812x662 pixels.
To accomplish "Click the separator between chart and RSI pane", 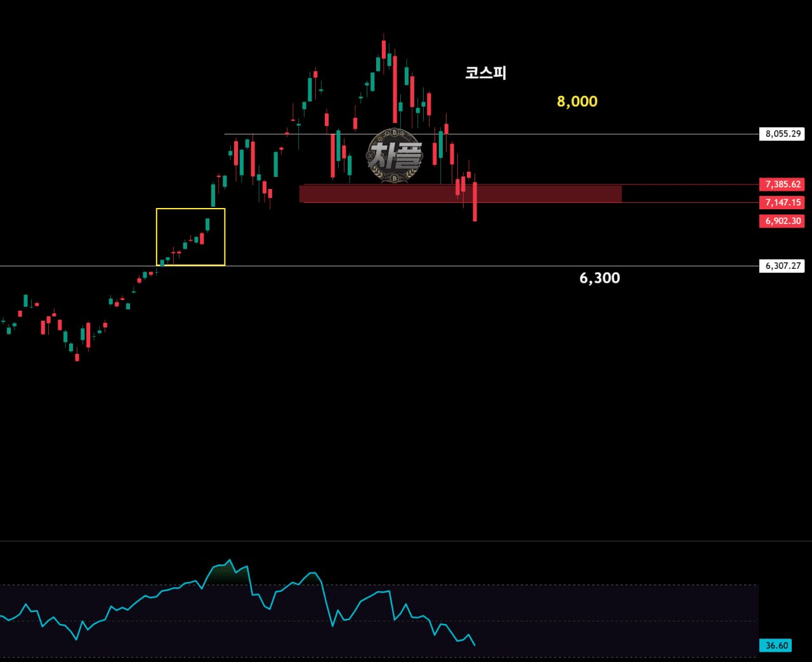I will coord(406,541).
